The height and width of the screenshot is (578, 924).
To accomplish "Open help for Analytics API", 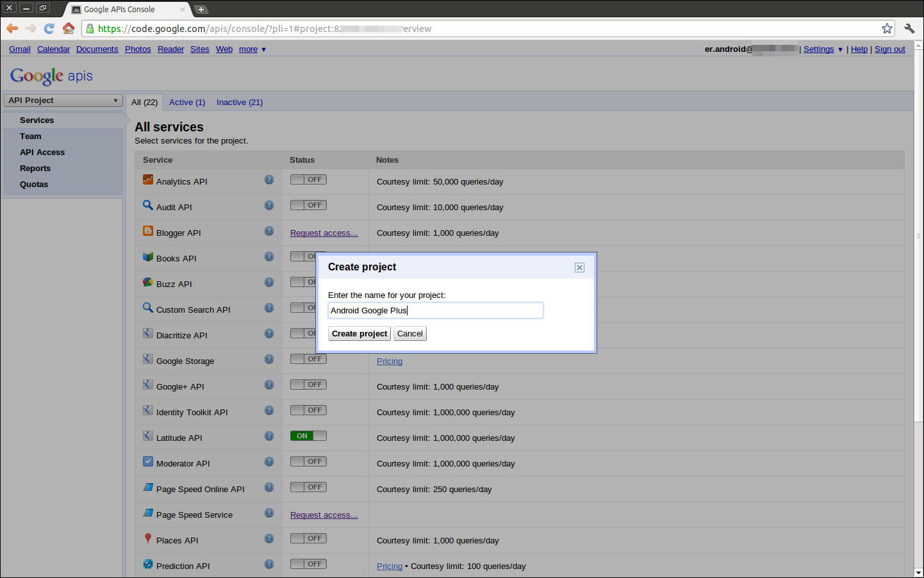I will click(269, 180).
